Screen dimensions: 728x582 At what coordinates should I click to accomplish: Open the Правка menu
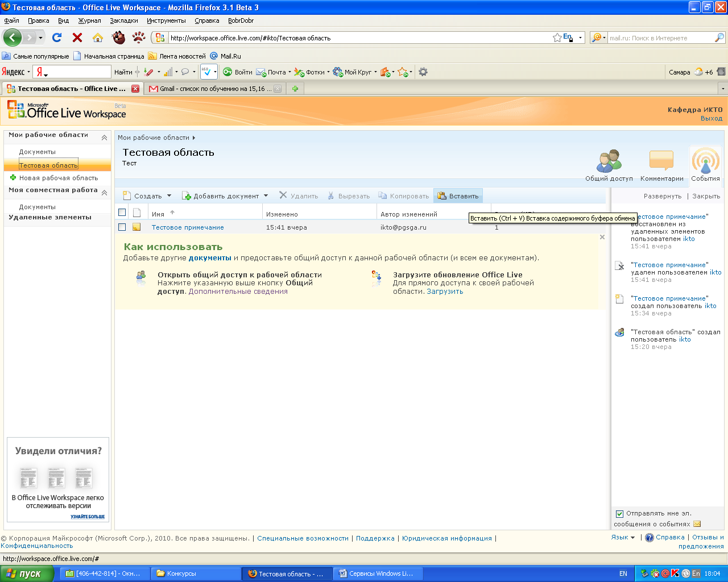pos(38,20)
